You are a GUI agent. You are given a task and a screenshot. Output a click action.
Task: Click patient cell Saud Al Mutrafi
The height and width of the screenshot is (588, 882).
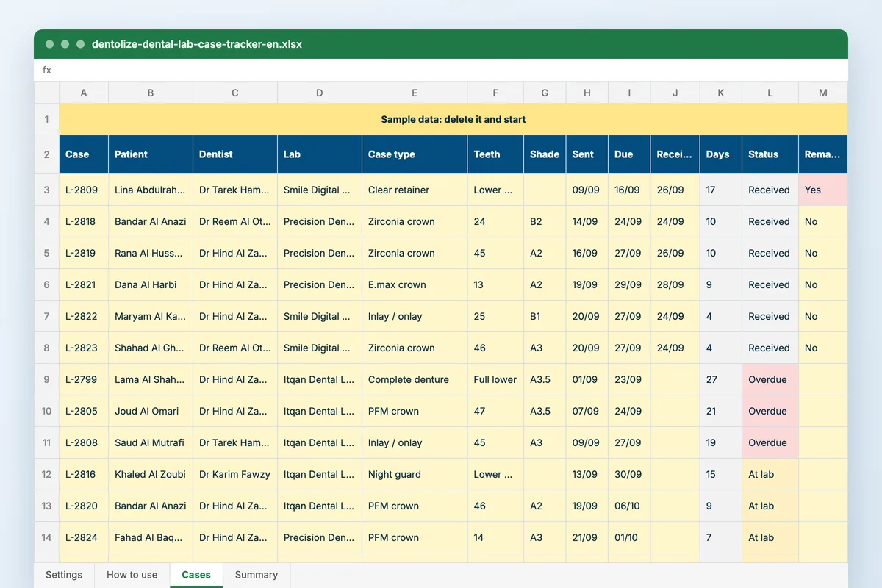pos(151,442)
